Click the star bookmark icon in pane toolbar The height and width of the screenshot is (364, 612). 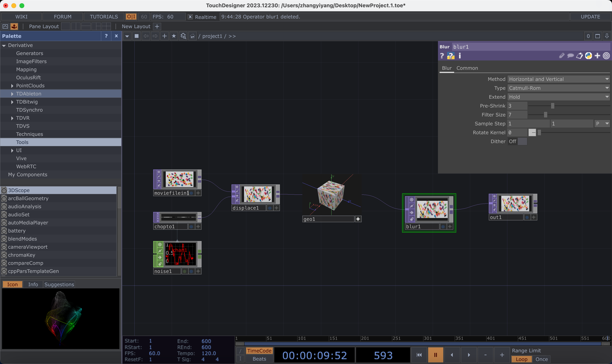click(x=174, y=36)
